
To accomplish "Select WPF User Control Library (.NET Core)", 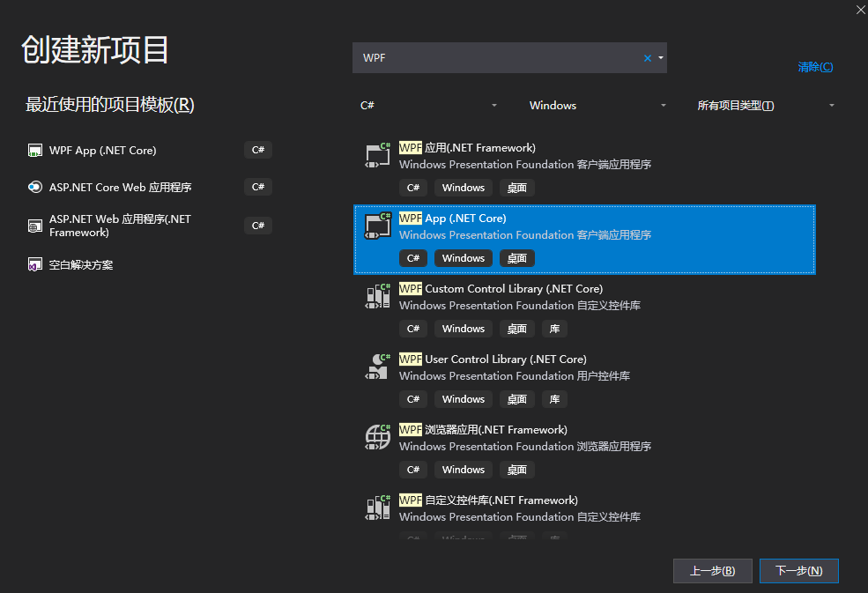I will coord(493,359).
